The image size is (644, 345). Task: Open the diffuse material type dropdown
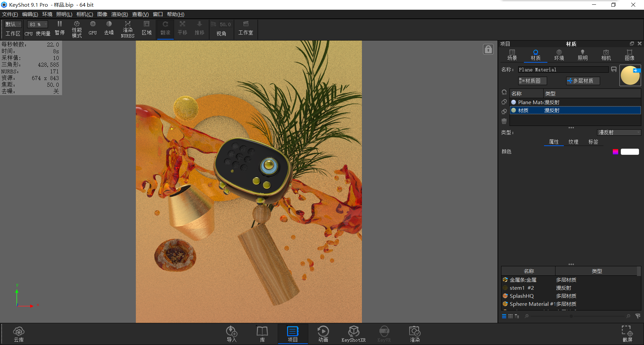coord(619,132)
